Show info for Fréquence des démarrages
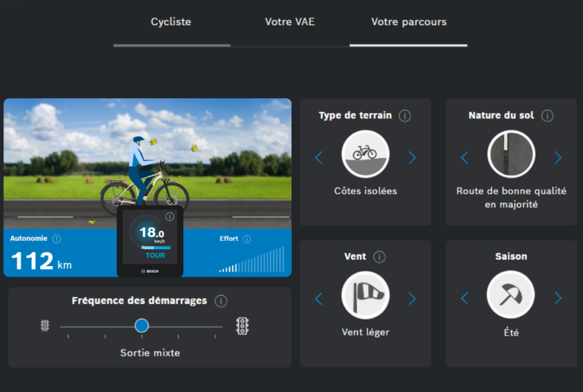Image resolution: width=583 pixels, height=392 pixels. click(x=221, y=301)
